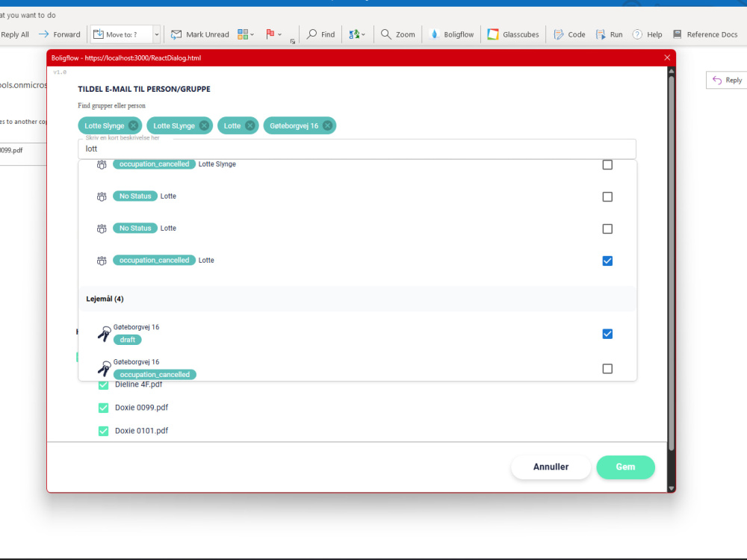
Task: Check the occupation_cancelled Gøteborgvej 16 checkbox
Action: [x=607, y=369]
